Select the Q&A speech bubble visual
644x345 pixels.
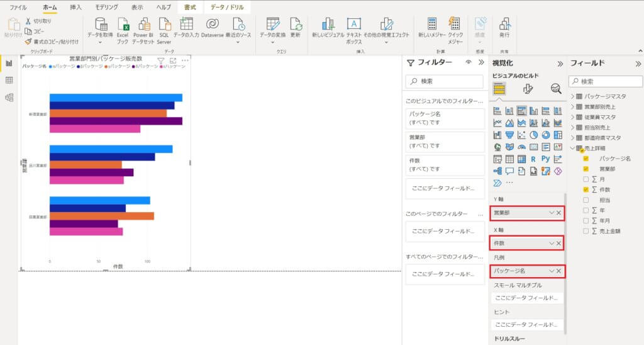pos(509,171)
